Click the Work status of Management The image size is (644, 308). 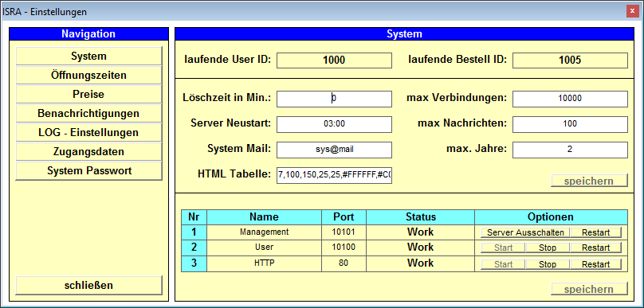[x=420, y=232]
